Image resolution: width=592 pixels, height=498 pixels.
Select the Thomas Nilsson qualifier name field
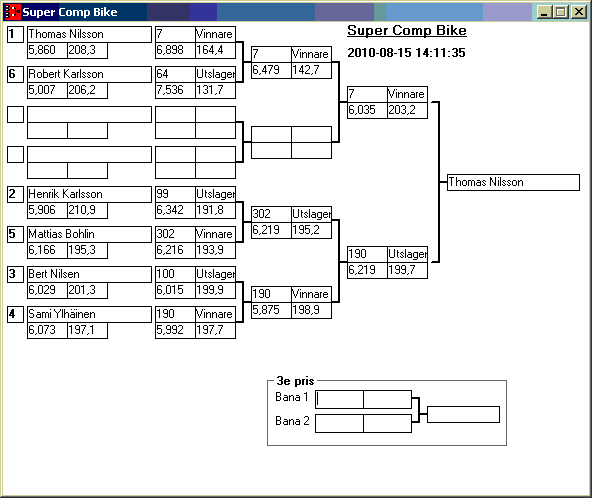pos(89,34)
